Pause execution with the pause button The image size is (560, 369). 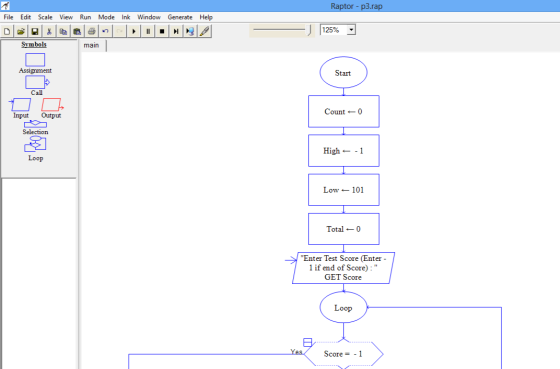click(x=148, y=31)
